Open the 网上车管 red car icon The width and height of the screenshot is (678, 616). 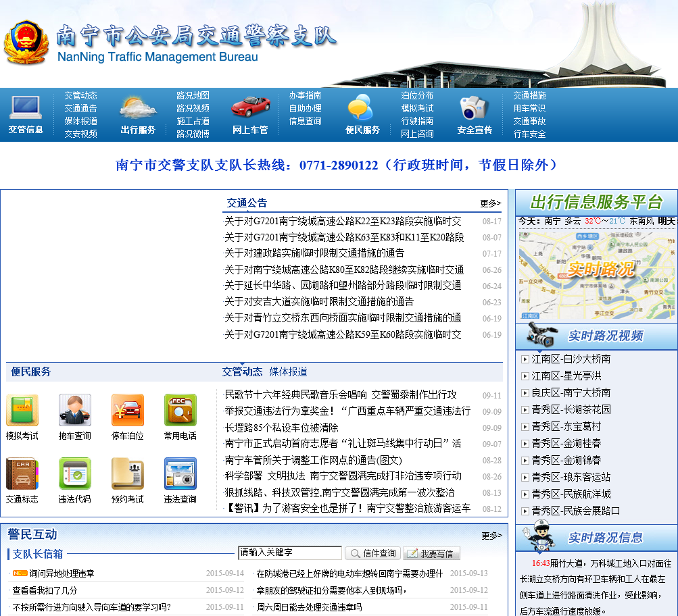[x=250, y=108]
